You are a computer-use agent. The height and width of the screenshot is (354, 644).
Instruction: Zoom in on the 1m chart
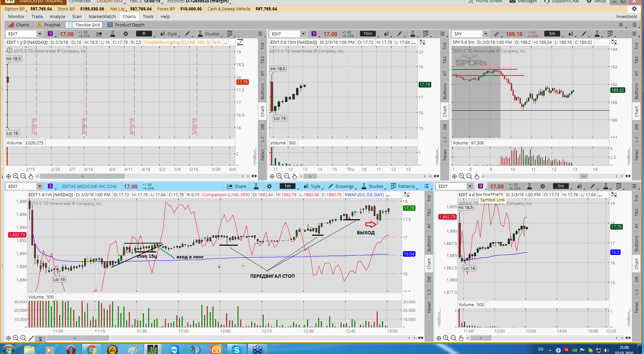point(16,338)
